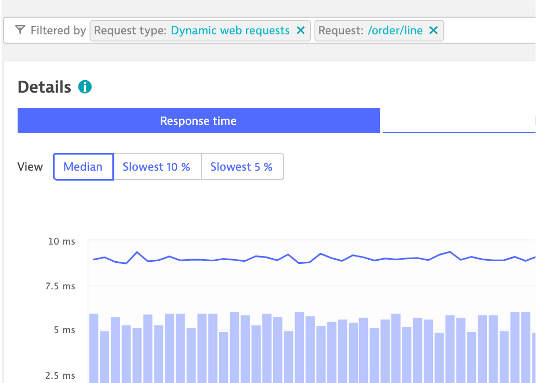Open the Details info icon

(x=85, y=87)
